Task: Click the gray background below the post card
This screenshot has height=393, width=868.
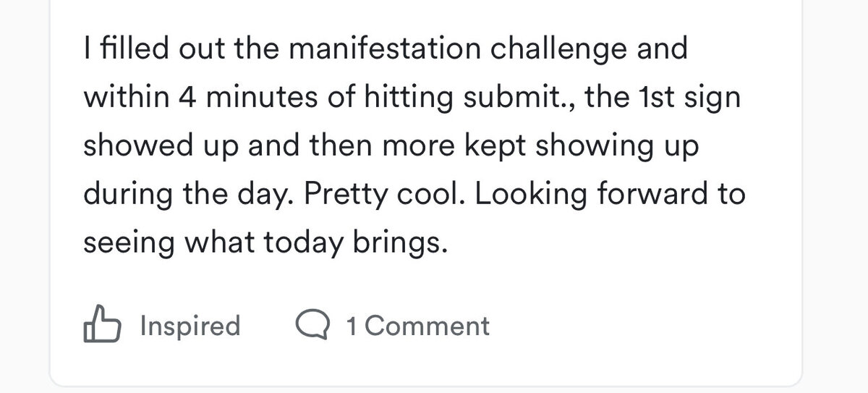Action: [x=434, y=389]
